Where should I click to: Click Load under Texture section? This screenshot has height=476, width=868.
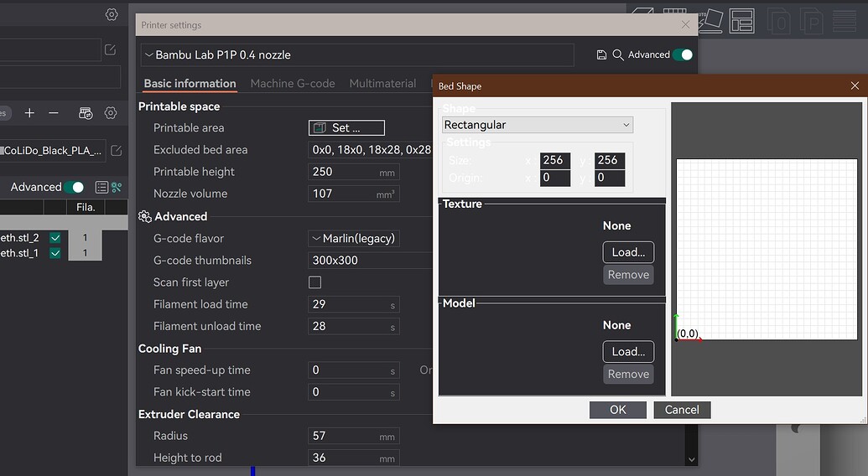point(628,252)
